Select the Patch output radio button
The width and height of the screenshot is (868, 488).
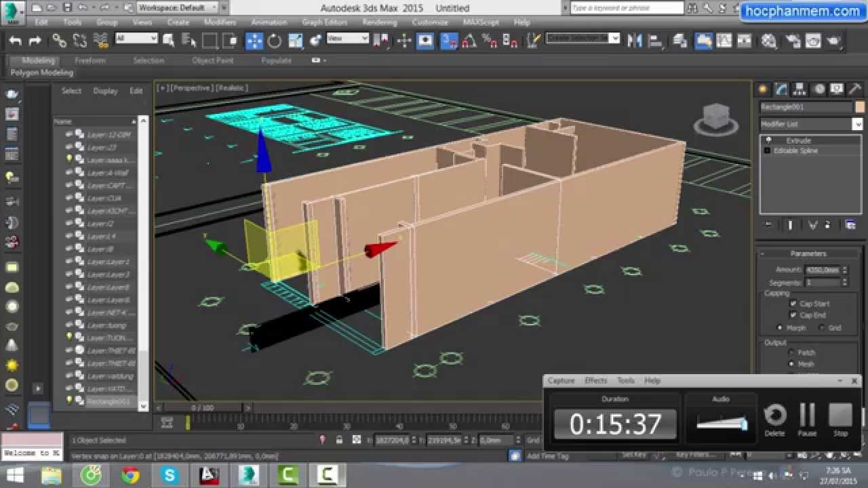tap(791, 352)
